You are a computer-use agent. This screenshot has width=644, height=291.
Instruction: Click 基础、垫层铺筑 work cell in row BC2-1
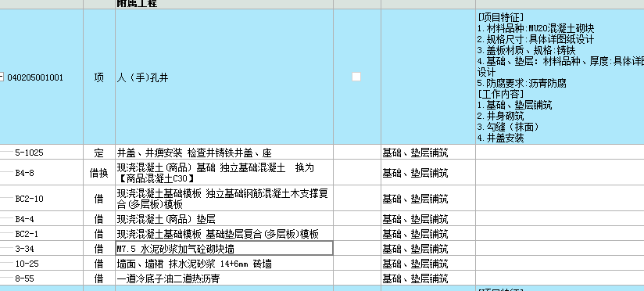[428, 233]
